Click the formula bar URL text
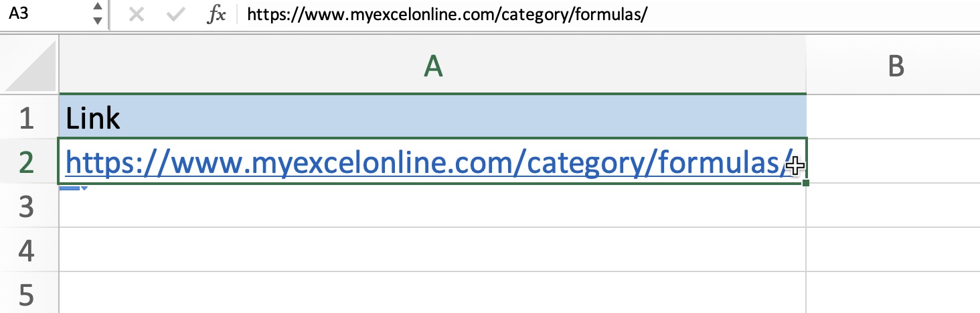This screenshot has height=313, width=980. [x=446, y=15]
